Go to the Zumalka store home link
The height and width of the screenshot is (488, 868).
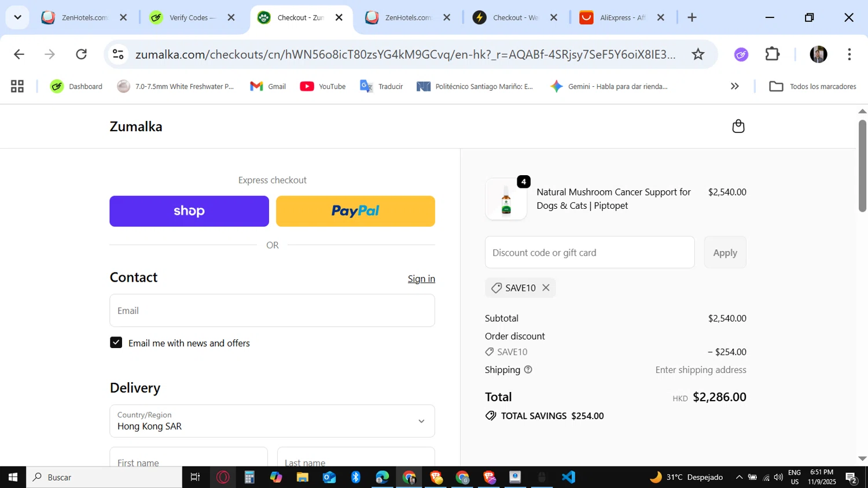(136, 127)
